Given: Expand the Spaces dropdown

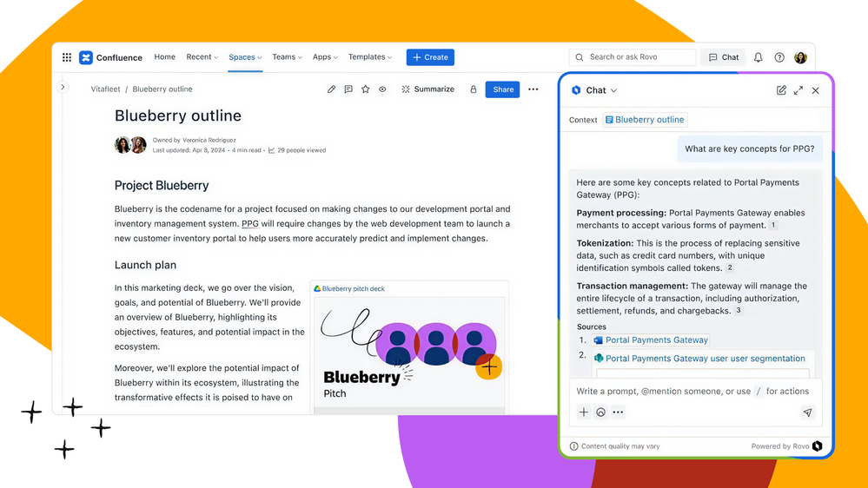Looking at the screenshot, I should [x=245, y=57].
